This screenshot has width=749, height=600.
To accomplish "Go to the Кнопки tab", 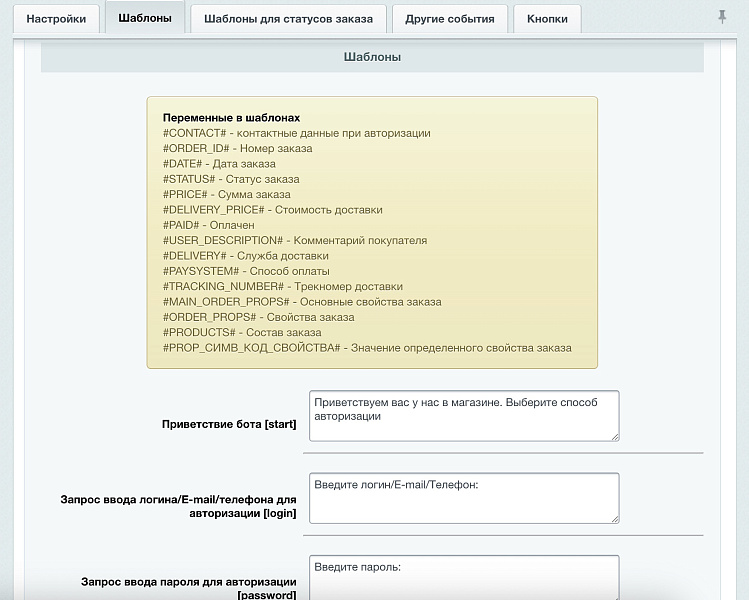I will tap(547, 19).
